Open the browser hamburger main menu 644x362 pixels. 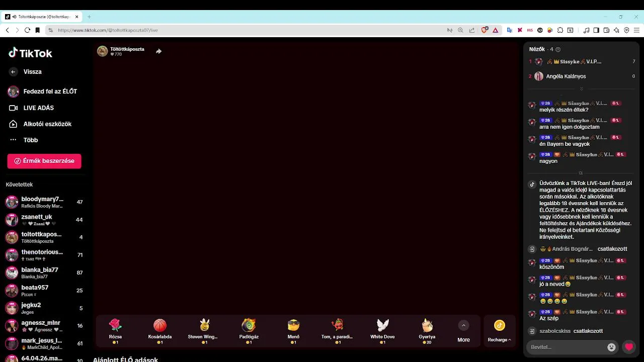[x=636, y=30]
